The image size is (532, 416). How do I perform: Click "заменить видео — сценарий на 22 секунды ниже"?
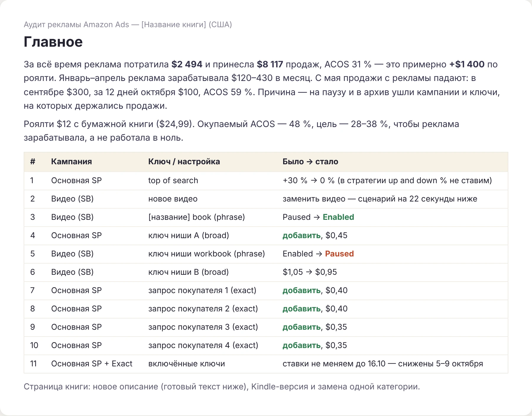[380, 199]
